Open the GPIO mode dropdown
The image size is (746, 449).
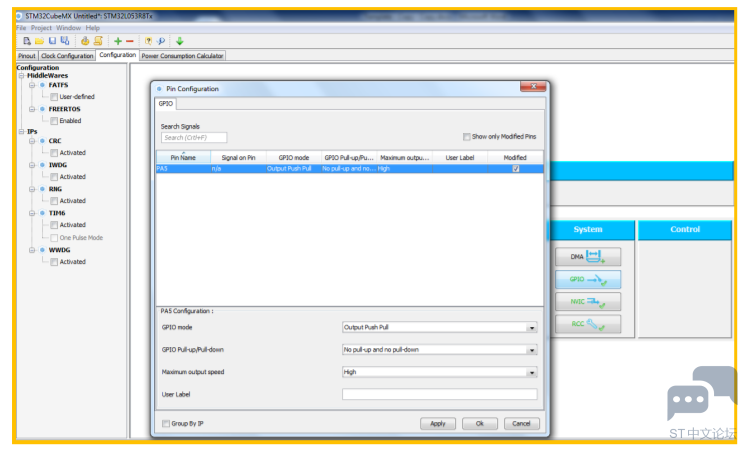pyautogui.click(x=532, y=328)
